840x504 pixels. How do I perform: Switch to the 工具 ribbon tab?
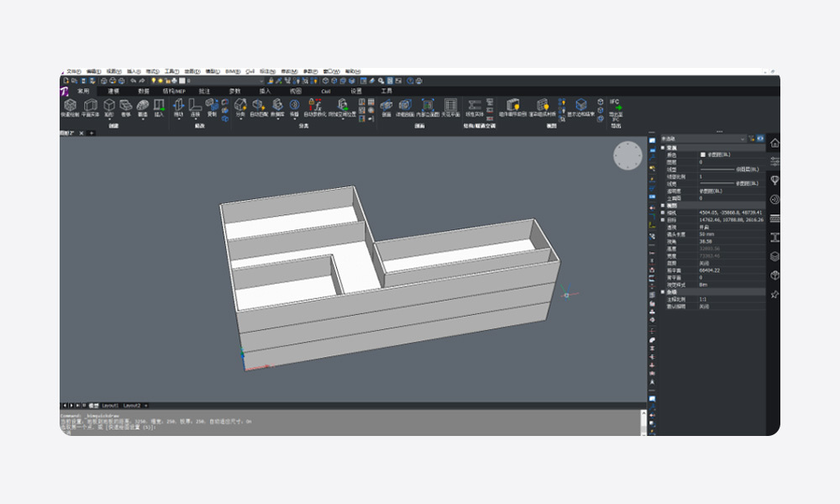386,91
